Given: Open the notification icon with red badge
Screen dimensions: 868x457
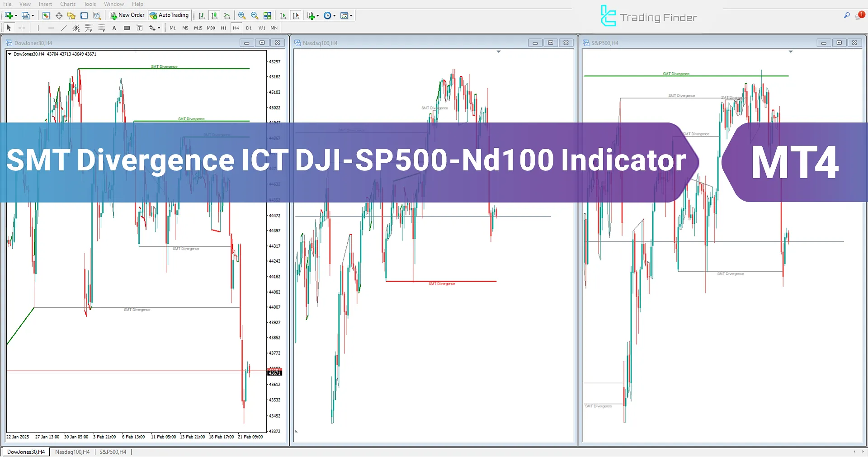Looking at the screenshot, I should point(859,15).
